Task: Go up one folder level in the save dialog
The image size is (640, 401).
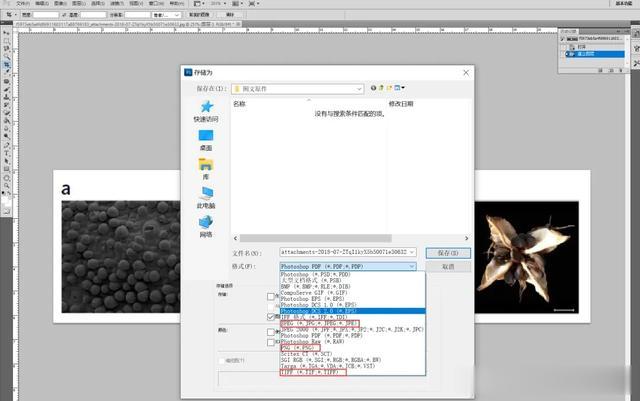Action: click(381, 88)
